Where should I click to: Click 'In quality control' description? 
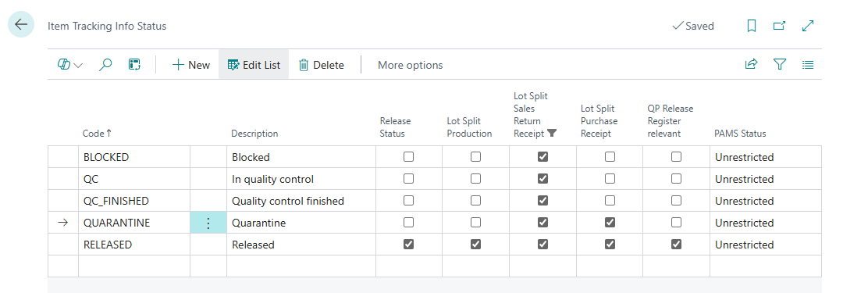(x=273, y=179)
